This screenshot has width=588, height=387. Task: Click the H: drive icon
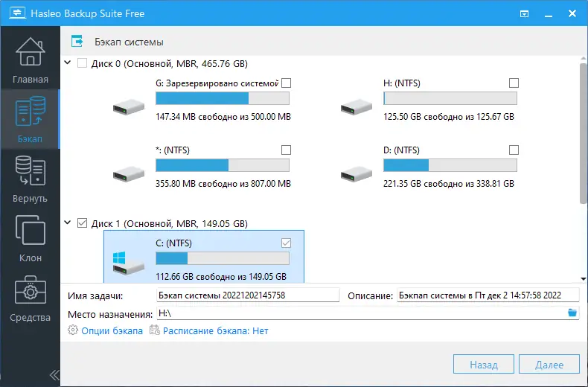point(357,107)
